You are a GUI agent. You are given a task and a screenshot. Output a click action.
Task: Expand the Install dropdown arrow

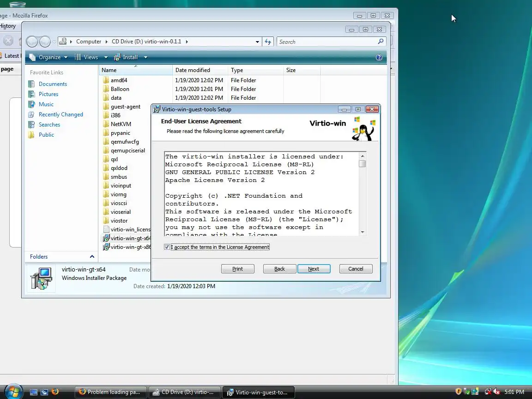tap(145, 57)
